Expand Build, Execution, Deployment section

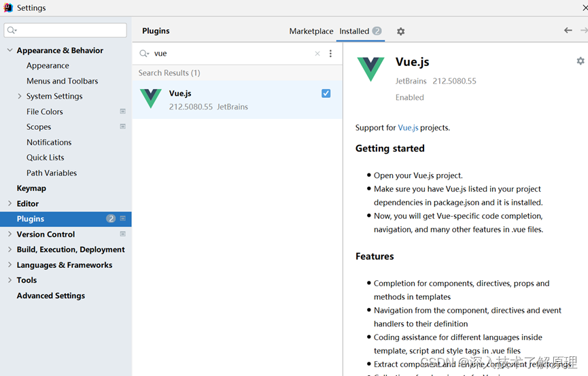coord(10,249)
